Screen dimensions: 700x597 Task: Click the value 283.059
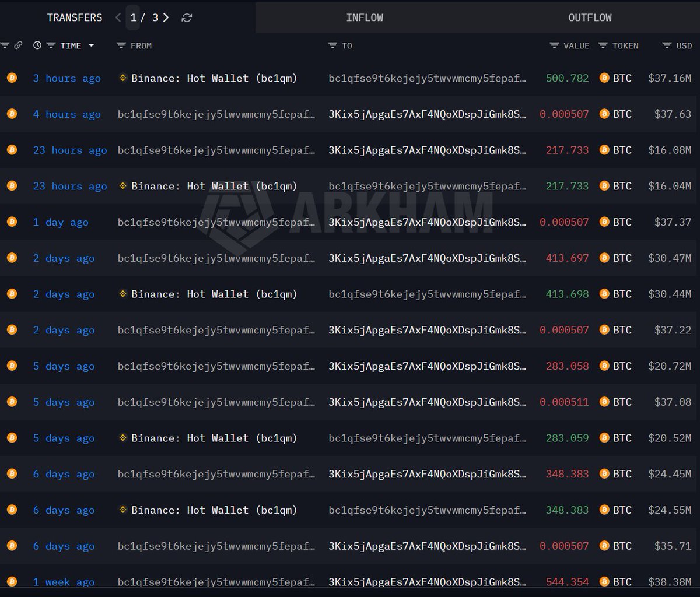(568, 438)
